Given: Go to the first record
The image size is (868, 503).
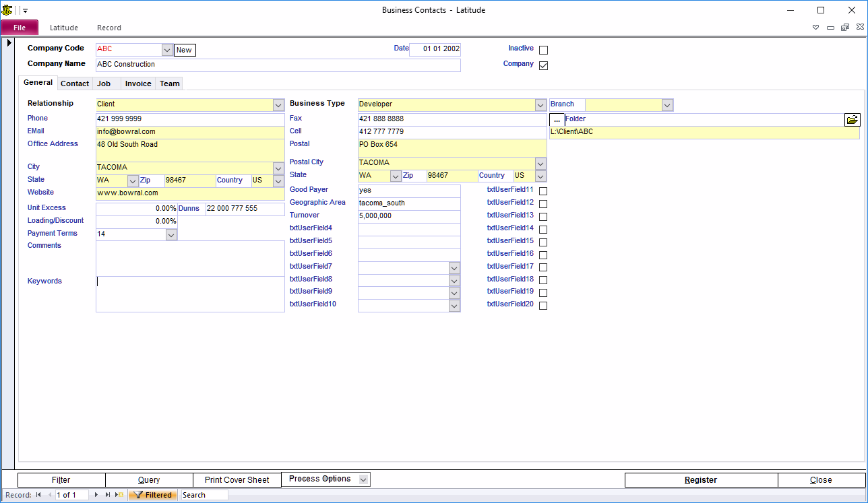Looking at the screenshot, I should click(x=38, y=495).
